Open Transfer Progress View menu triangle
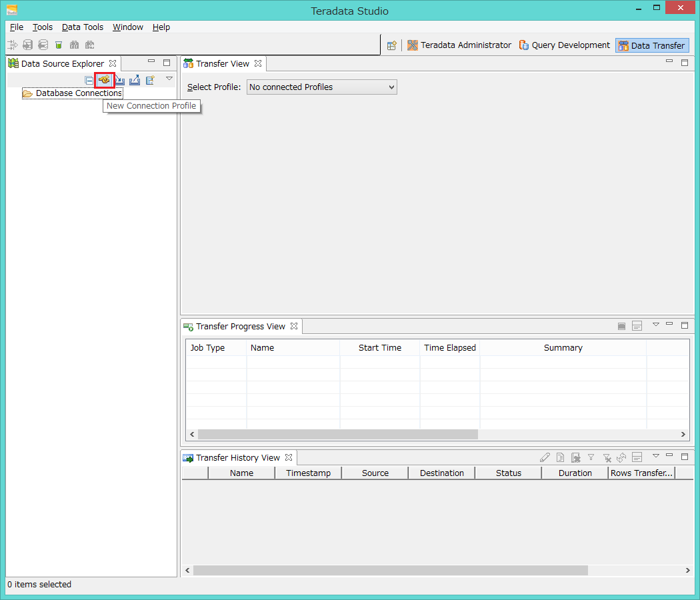The width and height of the screenshot is (700, 600). [x=656, y=325]
